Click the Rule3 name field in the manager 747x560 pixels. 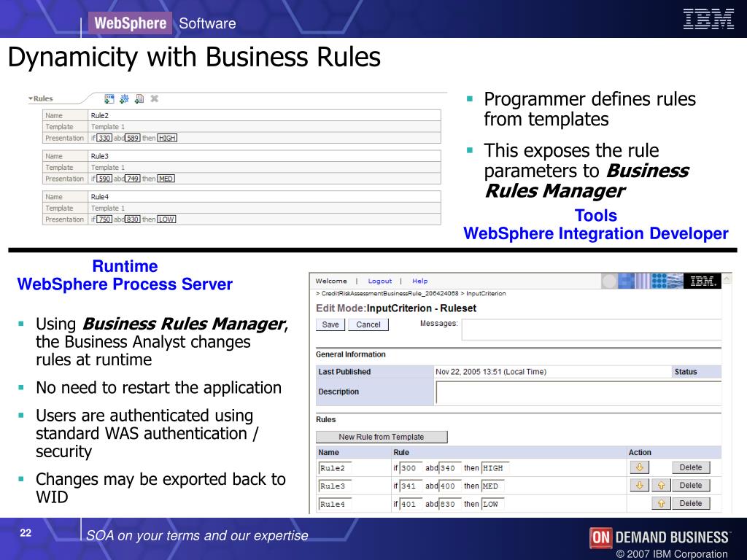(335, 486)
